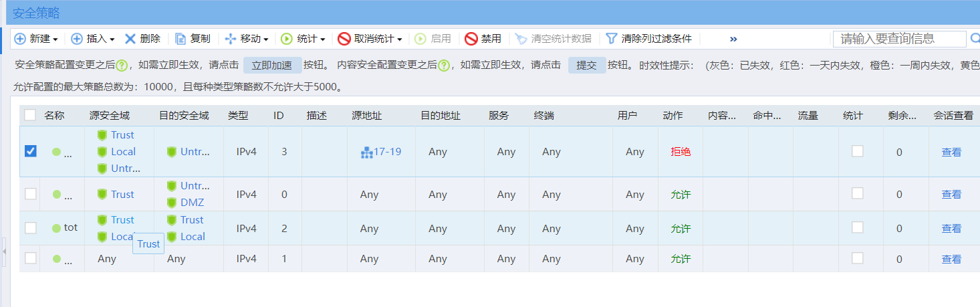
Task: Click DMZ shield in row ID 0
Action: pyautogui.click(x=172, y=202)
